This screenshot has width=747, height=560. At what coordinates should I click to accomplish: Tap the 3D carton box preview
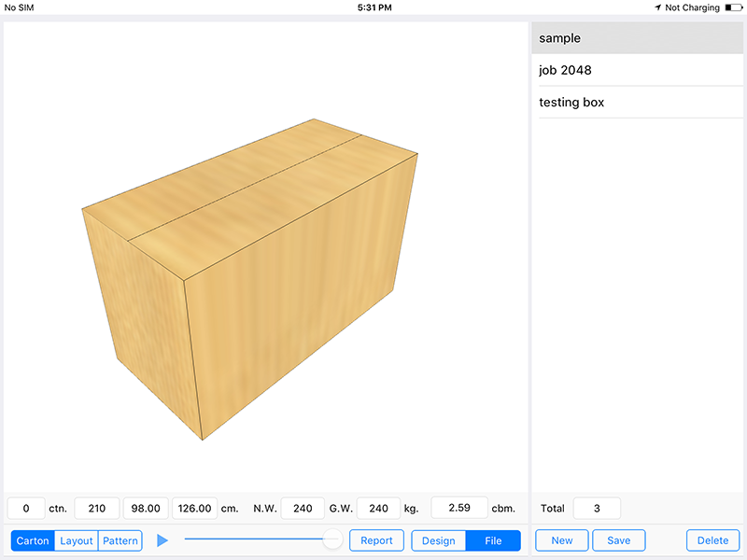point(249,279)
